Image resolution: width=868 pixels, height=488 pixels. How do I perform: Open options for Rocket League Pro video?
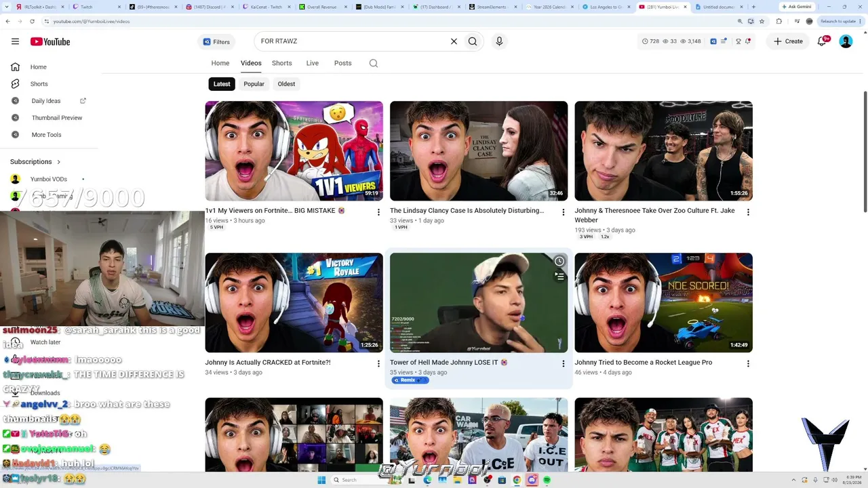(748, 364)
